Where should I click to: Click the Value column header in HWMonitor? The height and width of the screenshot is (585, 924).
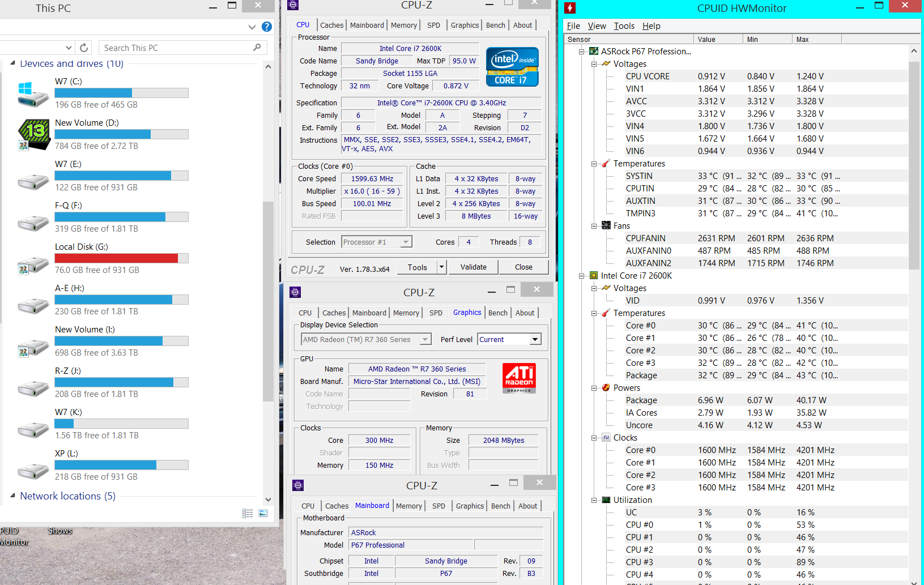pyautogui.click(x=718, y=39)
